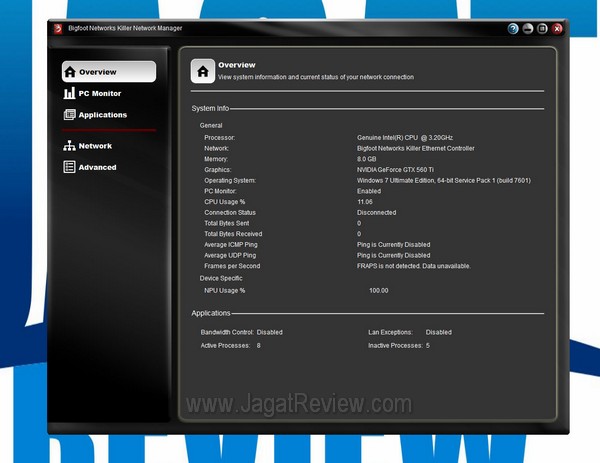Maximize the Killer Network Manager window
This screenshot has height=463, width=600.
542,29
